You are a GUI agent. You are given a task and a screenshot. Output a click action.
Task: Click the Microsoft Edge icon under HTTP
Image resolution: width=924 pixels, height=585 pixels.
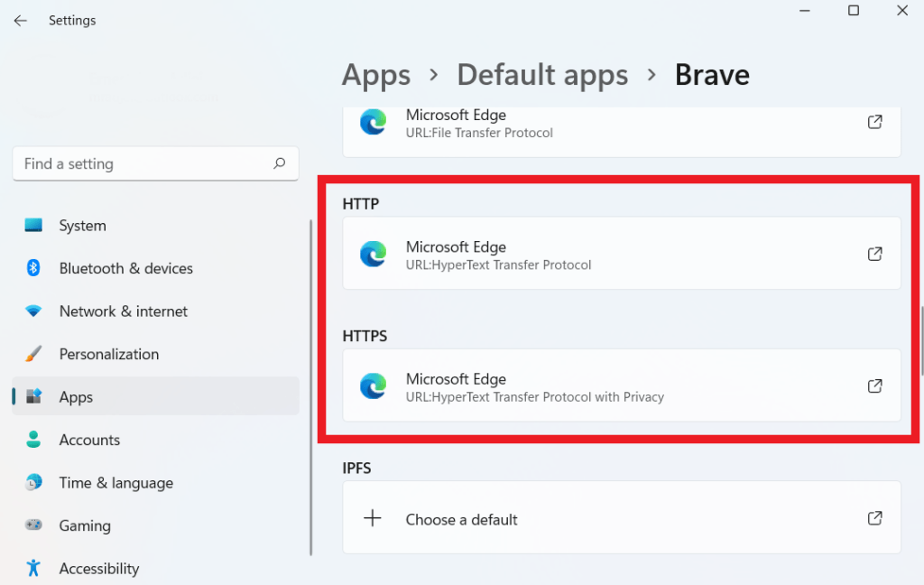[x=373, y=254]
